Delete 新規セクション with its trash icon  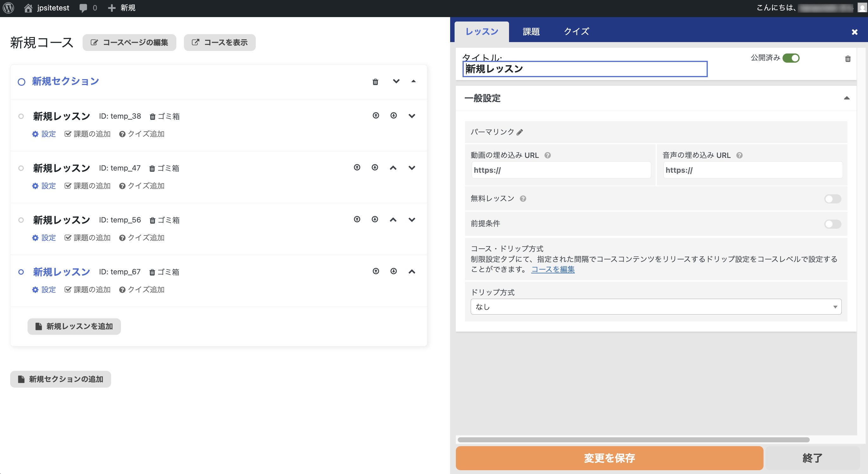coord(375,82)
